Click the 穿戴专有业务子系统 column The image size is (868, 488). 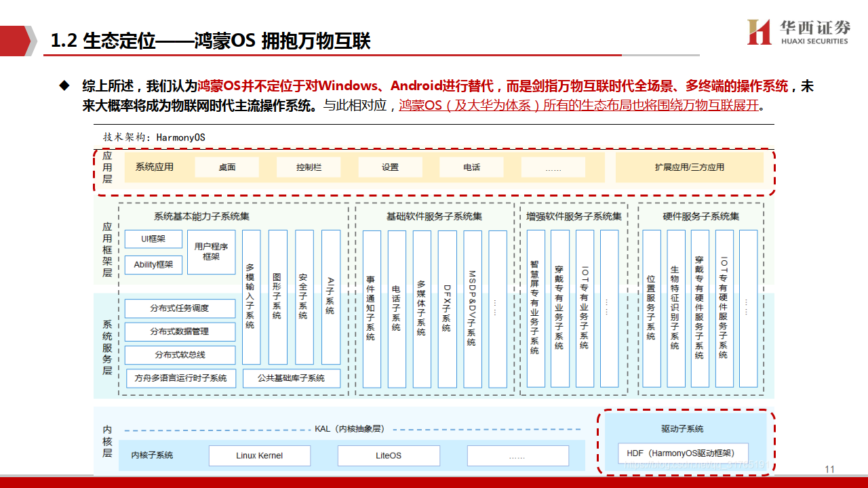pos(560,309)
